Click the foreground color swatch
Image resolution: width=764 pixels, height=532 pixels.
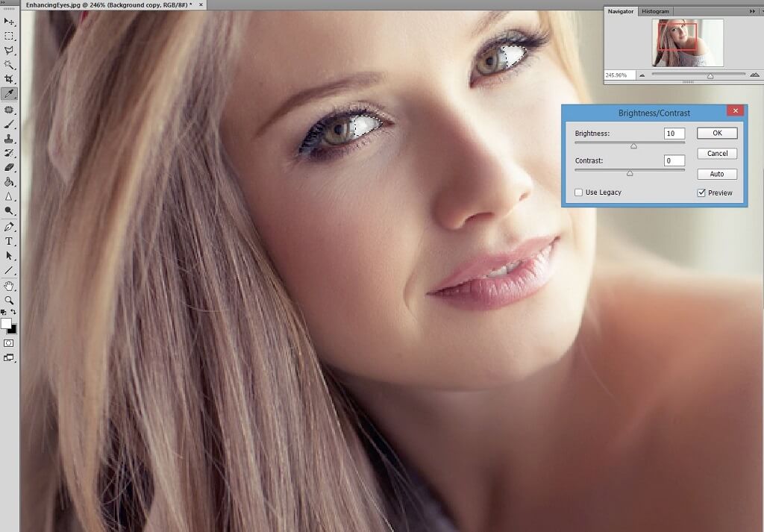pos(6,324)
